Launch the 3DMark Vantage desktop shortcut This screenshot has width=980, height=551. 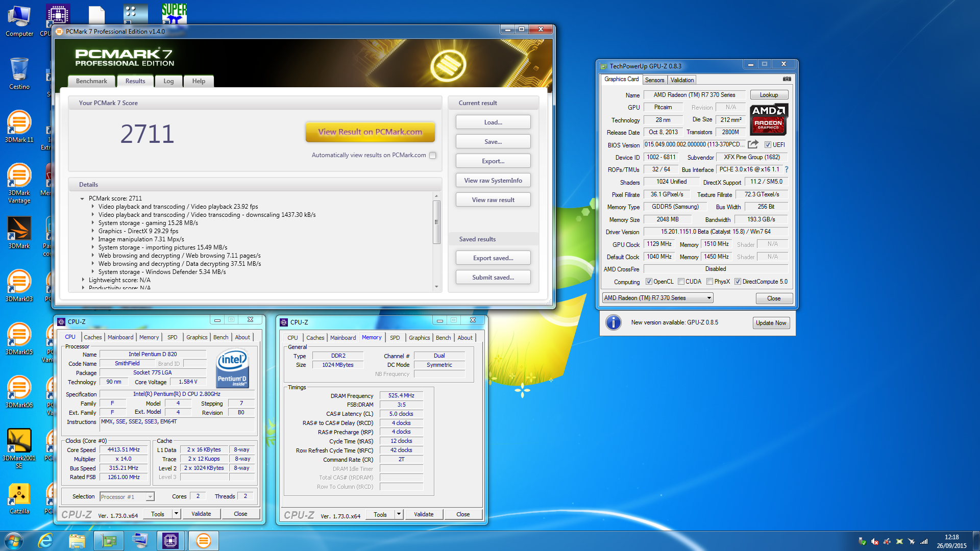[x=19, y=183]
